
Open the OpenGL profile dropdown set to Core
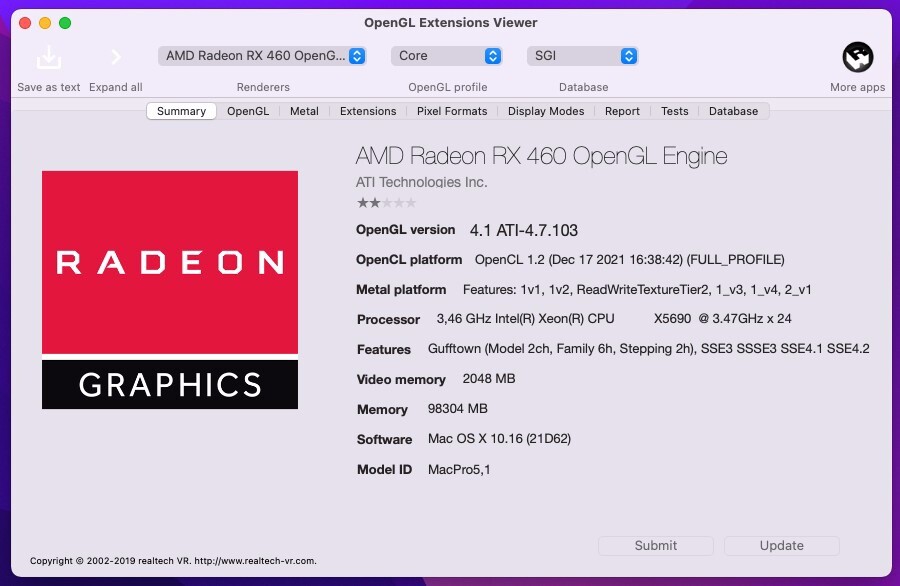(447, 56)
